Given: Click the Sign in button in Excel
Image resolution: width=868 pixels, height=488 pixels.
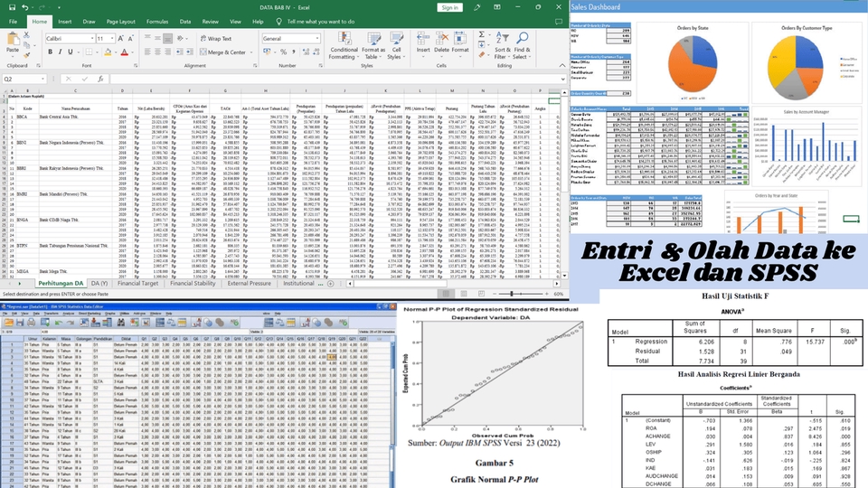Looking at the screenshot, I should (449, 7).
